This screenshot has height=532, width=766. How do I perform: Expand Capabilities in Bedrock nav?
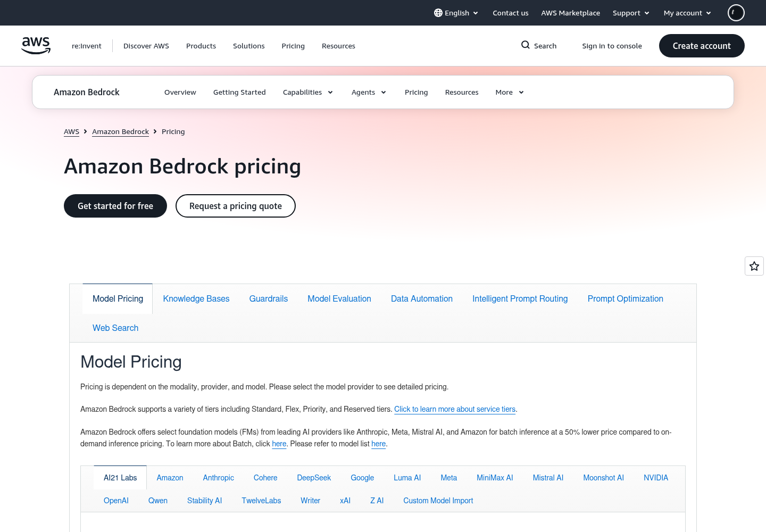pyautogui.click(x=308, y=92)
